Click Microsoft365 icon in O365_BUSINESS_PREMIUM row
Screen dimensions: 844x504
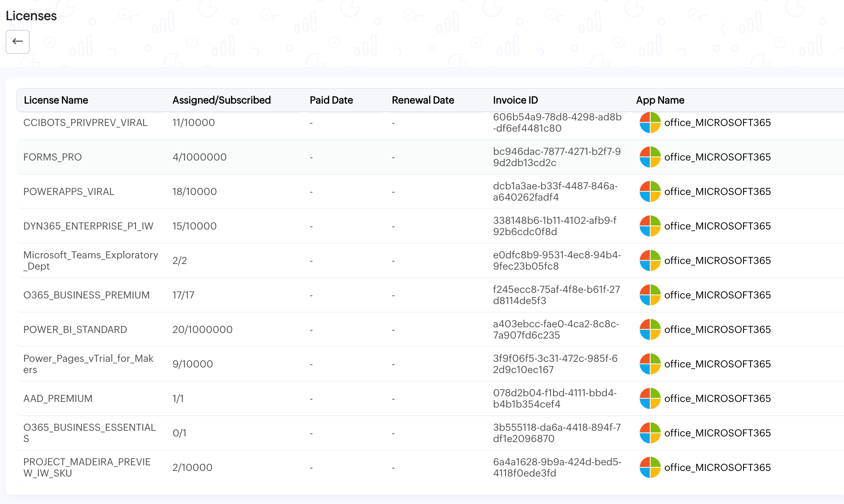tap(650, 295)
